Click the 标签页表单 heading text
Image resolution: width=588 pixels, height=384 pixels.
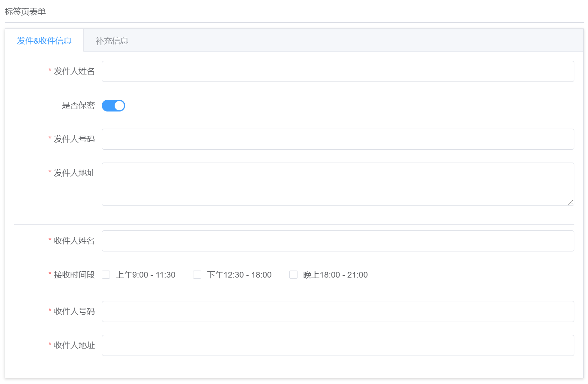[x=25, y=12]
